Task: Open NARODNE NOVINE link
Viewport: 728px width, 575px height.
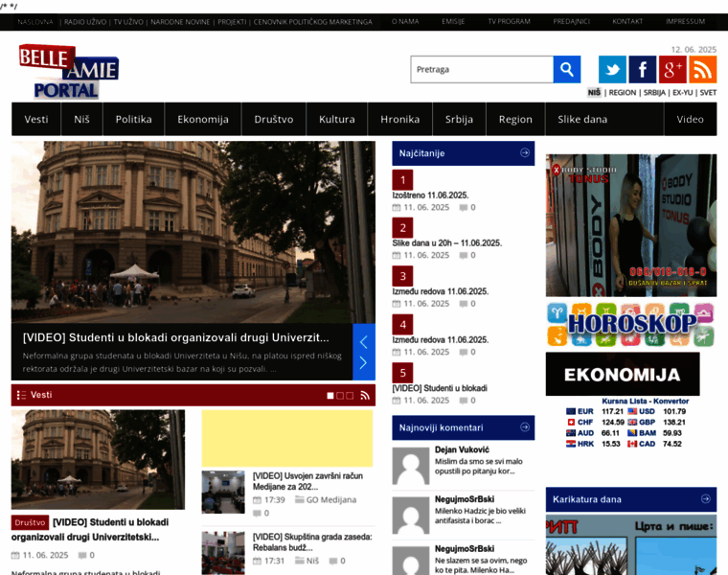Action: [x=180, y=22]
